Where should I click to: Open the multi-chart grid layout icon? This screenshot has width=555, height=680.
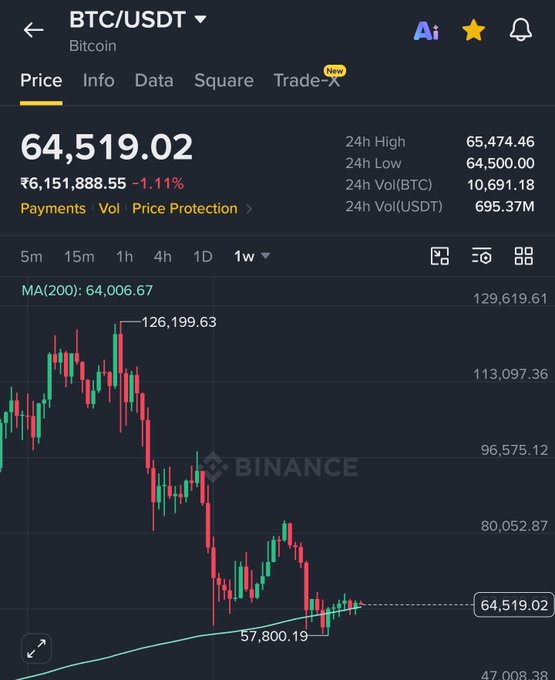(523, 256)
